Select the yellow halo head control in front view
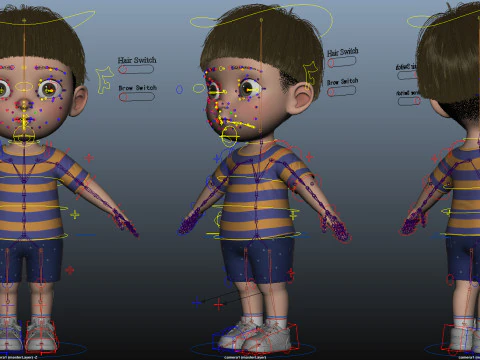480x360 pixels. click(x=47, y=19)
